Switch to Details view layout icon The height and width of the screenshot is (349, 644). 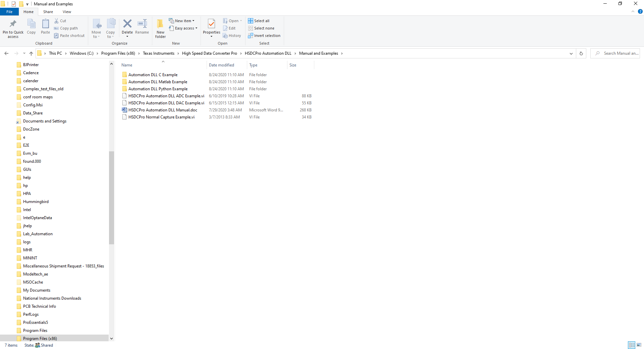click(x=632, y=345)
